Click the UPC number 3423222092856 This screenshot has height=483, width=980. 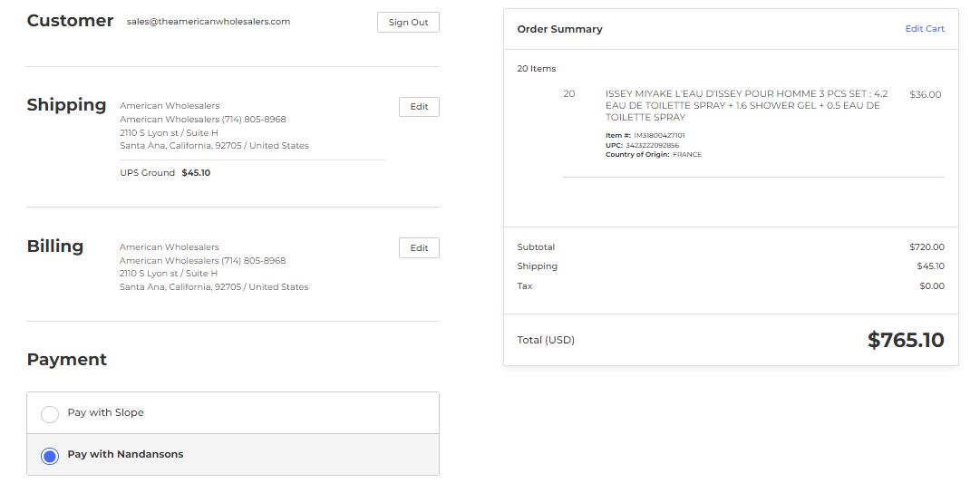[x=652, y=146]
